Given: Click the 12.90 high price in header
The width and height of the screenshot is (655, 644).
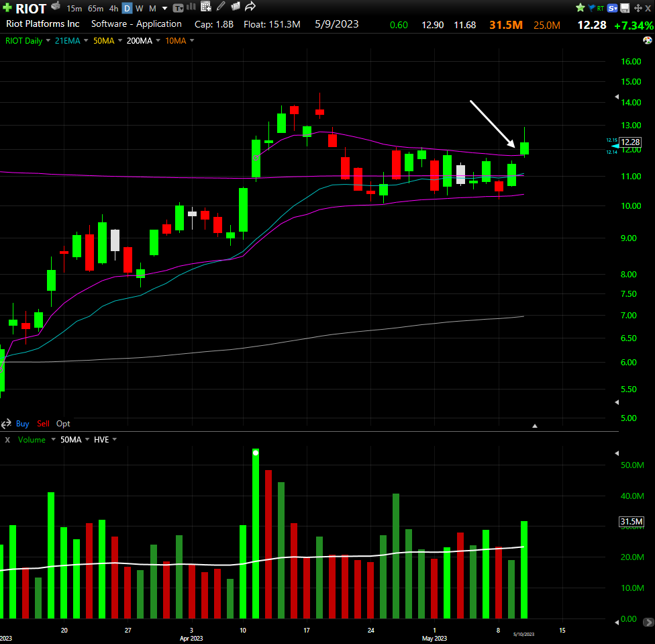Looking at the screenshot, I should click(432, 25).
